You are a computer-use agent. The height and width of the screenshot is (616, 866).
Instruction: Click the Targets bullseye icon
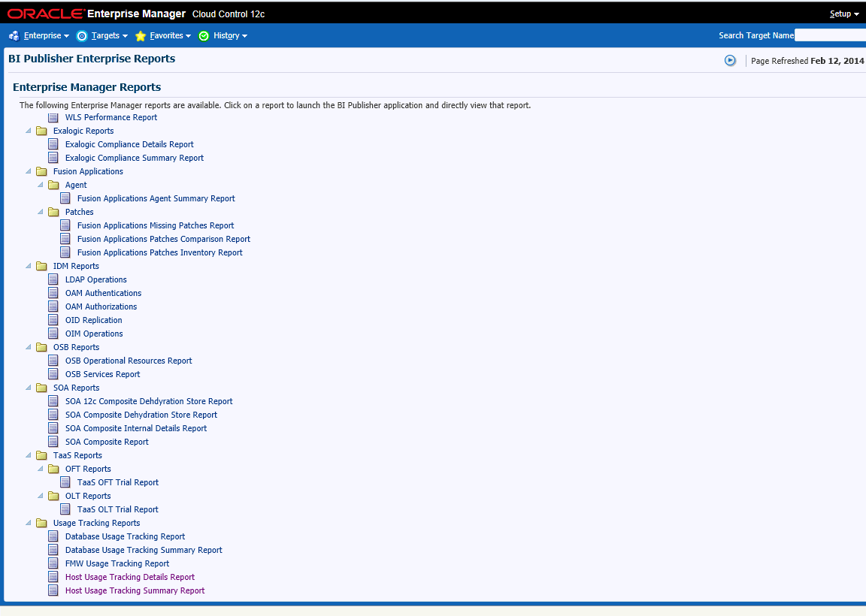82,36
